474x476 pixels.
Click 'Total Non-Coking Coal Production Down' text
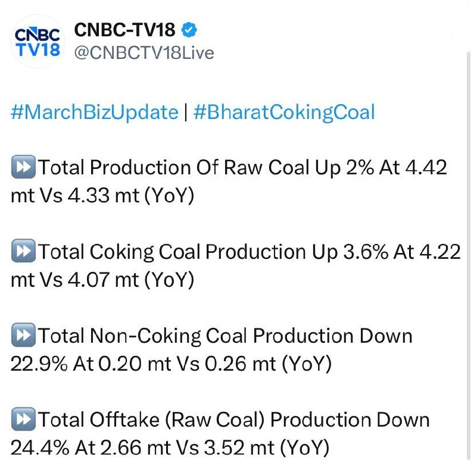click(225, 336)
